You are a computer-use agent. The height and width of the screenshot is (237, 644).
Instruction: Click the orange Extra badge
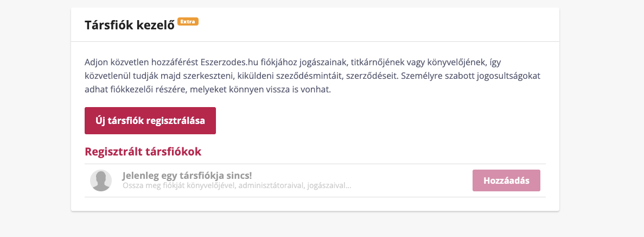pos(188,22)
